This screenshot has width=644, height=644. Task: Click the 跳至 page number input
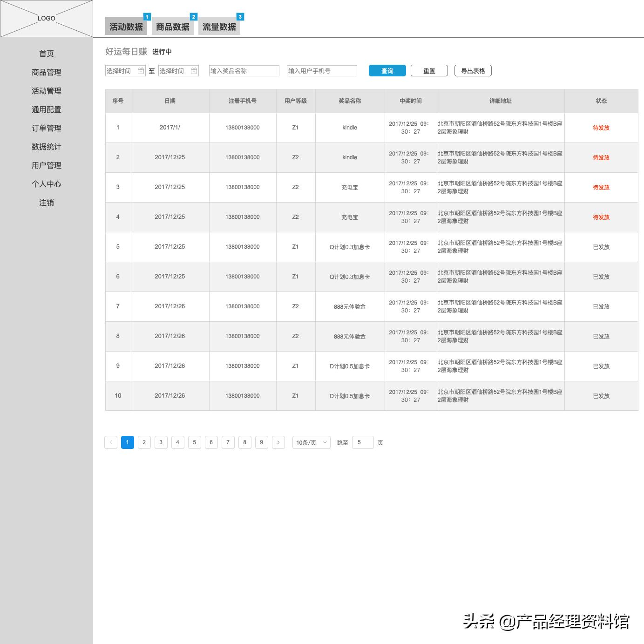[x=363, y=442]
